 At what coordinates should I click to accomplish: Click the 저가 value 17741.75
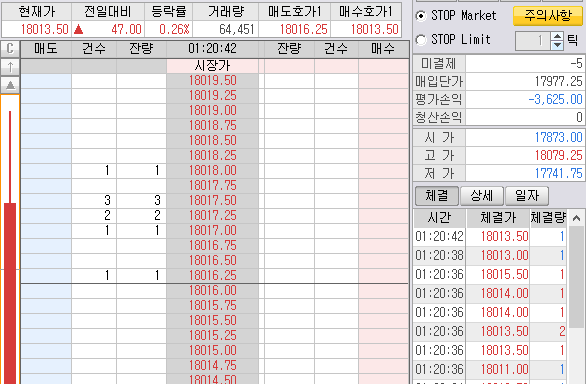click(558, 173)
